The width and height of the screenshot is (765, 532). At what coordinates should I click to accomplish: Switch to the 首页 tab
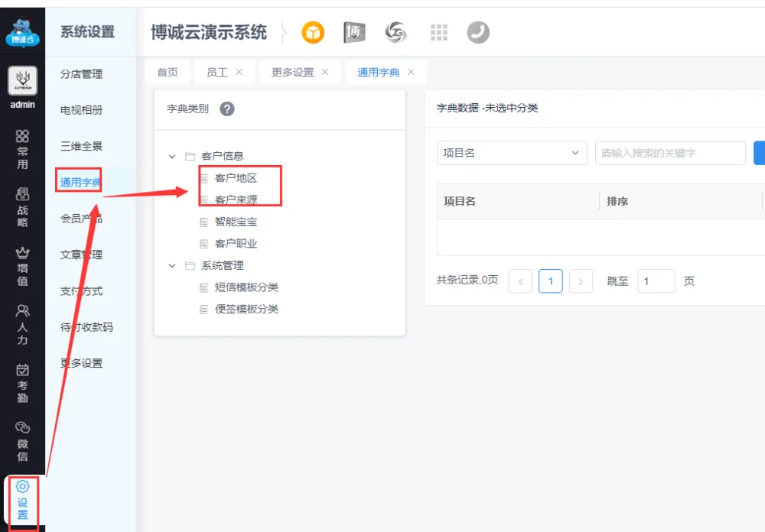tap(168, 73)
